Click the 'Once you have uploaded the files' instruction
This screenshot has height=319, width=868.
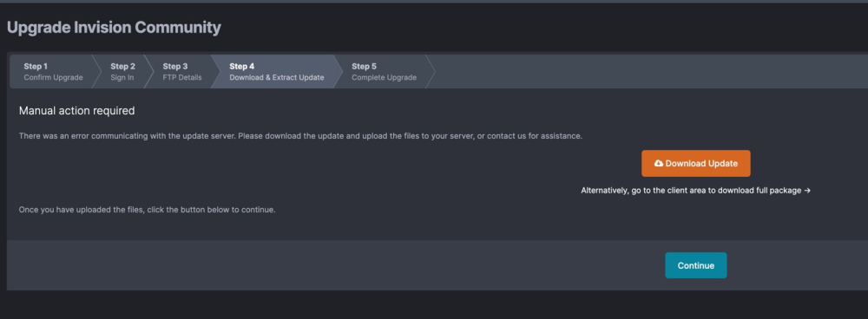click(x=148, y=210)
